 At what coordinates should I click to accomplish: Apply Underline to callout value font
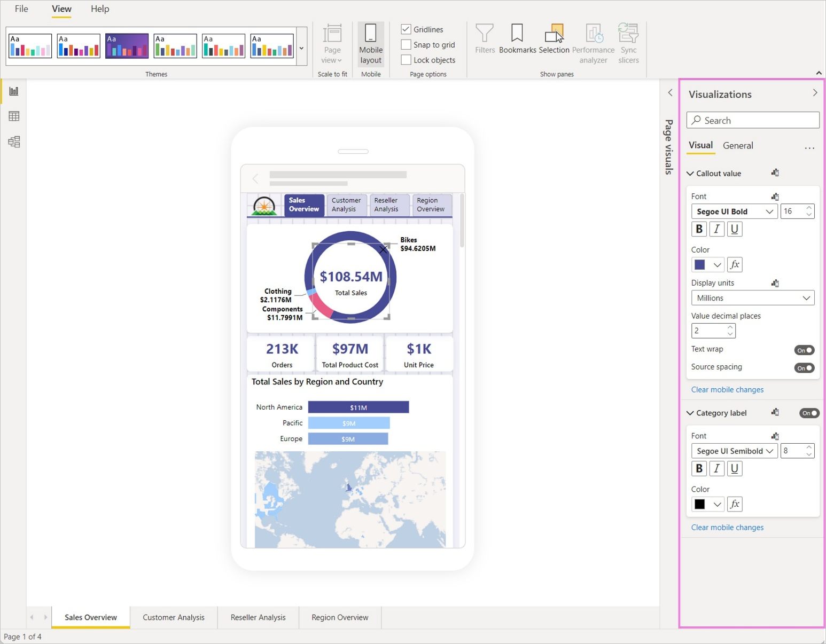click(735, 229)
